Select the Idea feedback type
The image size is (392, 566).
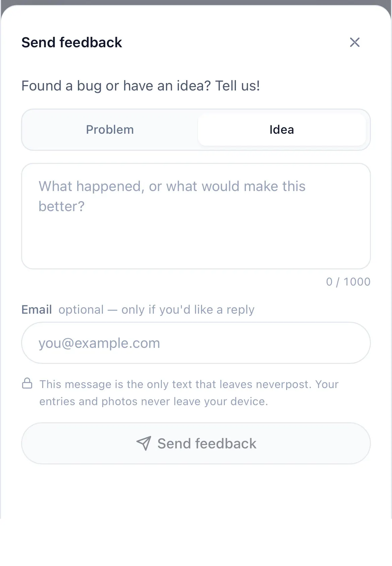(x=282, y=130)
